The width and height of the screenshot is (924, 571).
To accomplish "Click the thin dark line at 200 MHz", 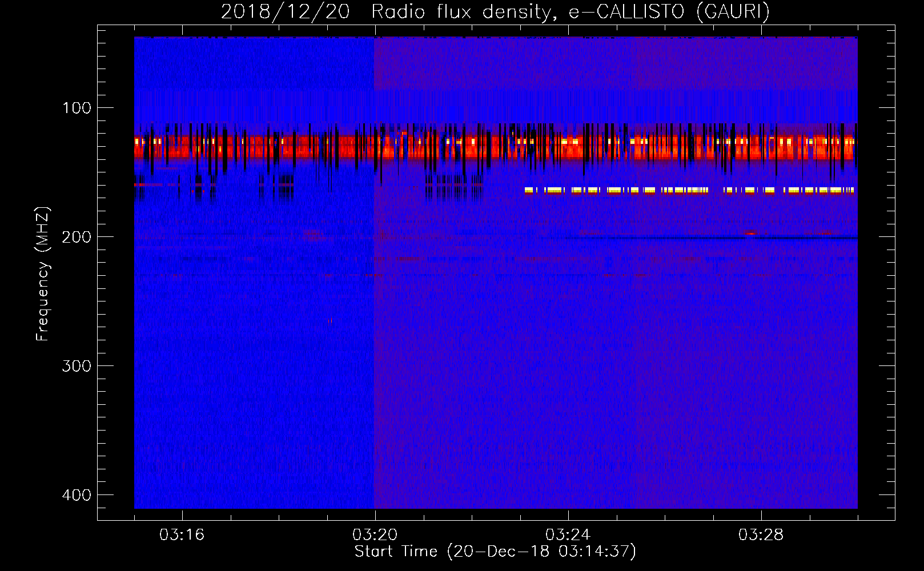I will tap(712, 238).
